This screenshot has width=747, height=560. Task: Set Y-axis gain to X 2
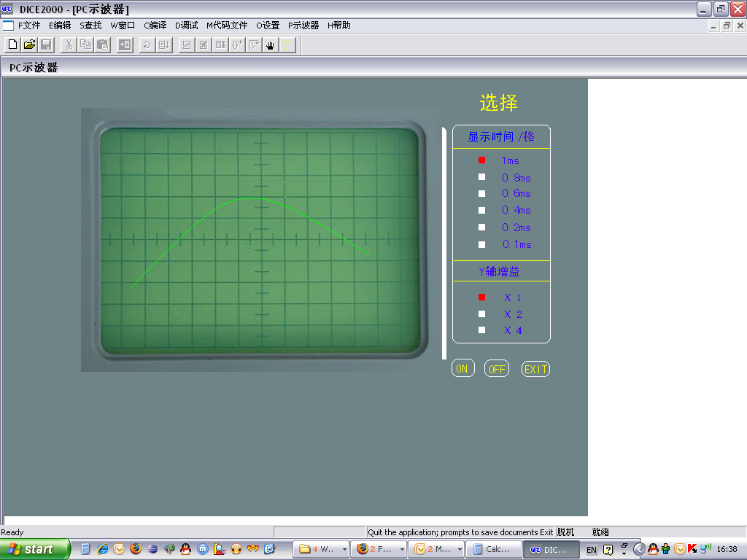coord(481,314)
